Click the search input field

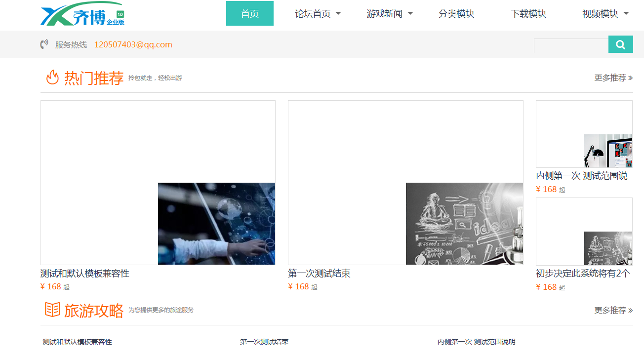tap(571, 45)
